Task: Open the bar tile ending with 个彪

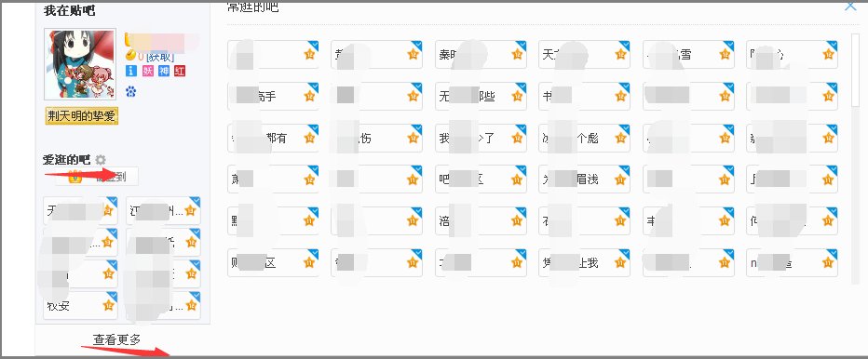Action: click(585, 138)
